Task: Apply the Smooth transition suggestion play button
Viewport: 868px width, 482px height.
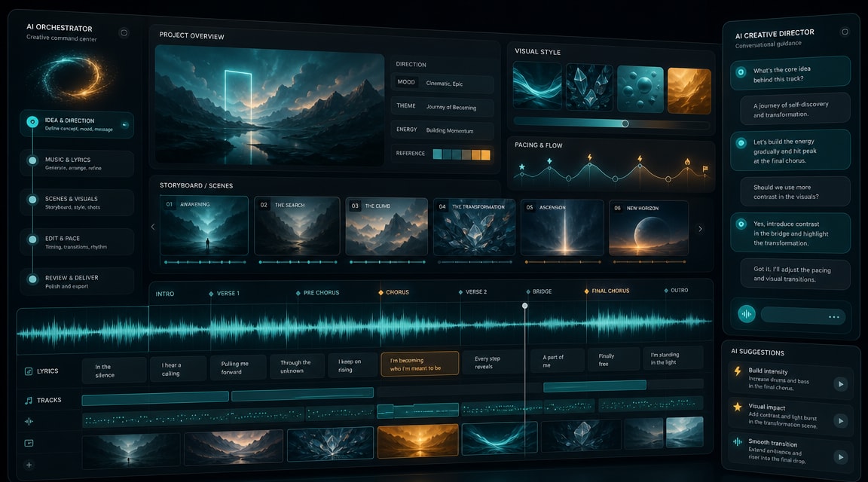Action: 841,457
